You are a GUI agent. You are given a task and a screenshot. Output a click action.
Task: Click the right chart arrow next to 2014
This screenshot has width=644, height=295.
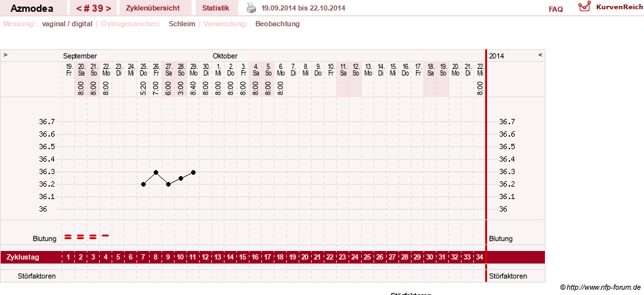[x=540, y=55]
